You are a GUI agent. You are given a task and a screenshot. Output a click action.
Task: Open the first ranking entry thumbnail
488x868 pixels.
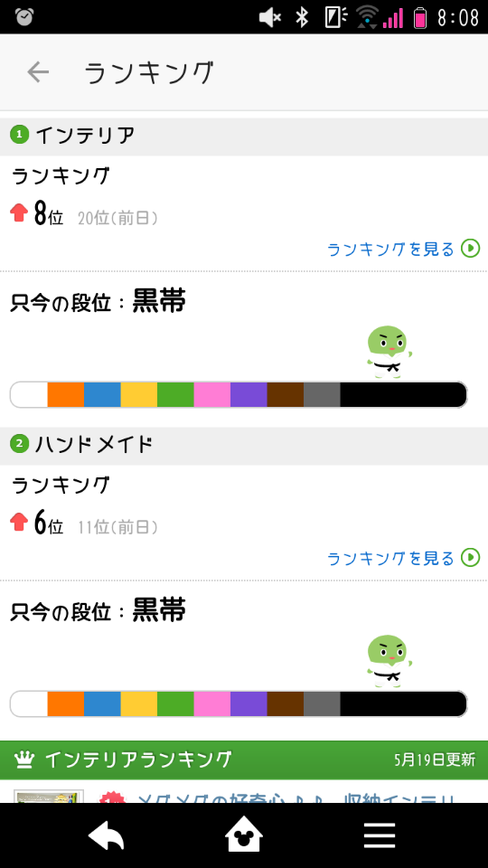click(49, 796)
